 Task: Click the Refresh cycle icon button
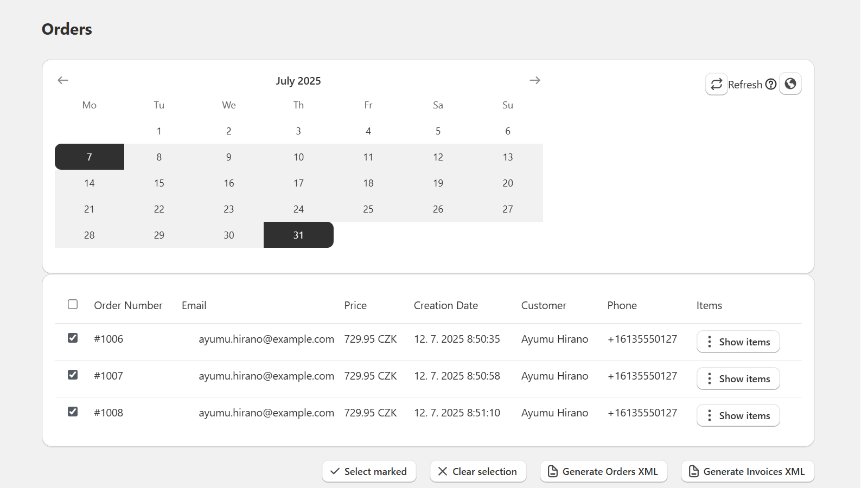pyautogui.click(x=716, y=84)
